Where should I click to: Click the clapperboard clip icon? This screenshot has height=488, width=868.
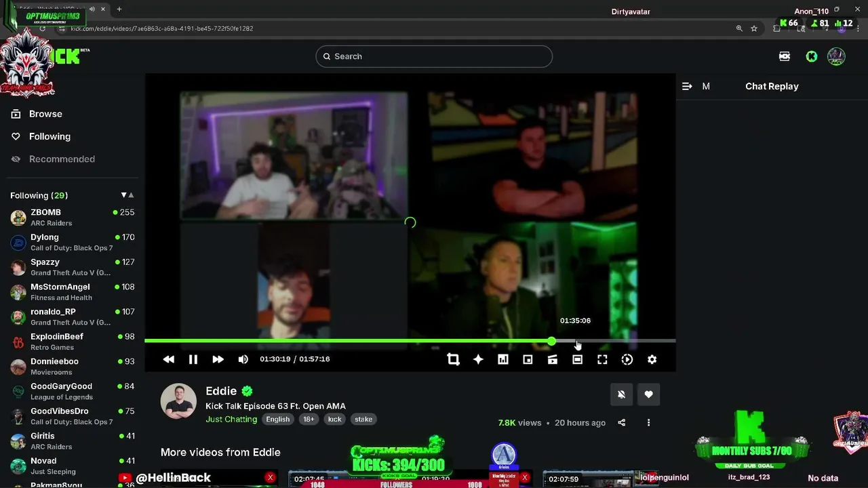[x=553, y=359]
